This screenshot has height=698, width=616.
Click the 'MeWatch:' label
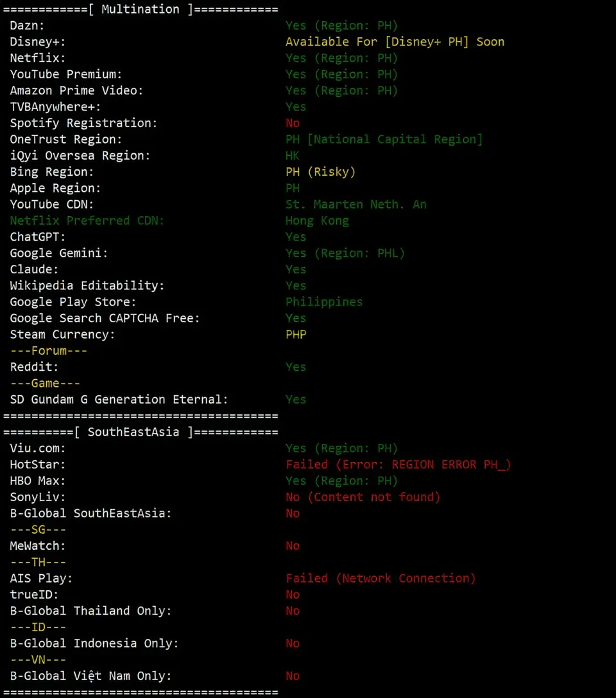(38, 546)
